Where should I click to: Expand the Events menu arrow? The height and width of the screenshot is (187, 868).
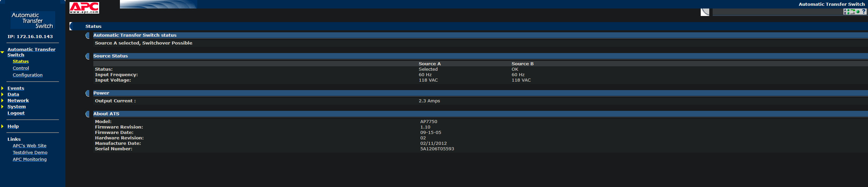(x=2, y=88)
